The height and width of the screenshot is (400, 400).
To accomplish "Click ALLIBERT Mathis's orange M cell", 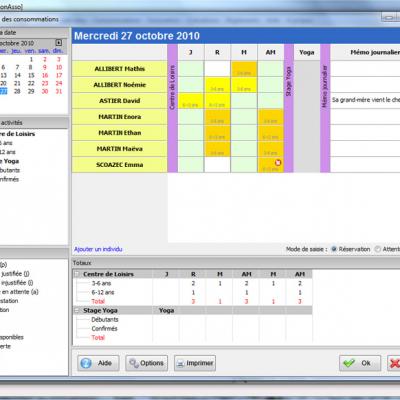I will click(x=244, y=69).
